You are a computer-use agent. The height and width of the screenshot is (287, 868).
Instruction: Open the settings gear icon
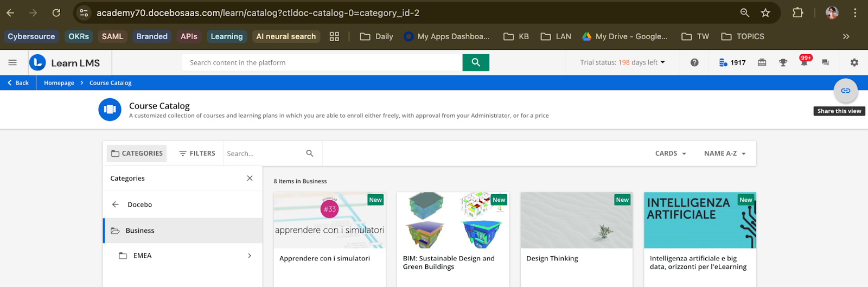[854, 62]
